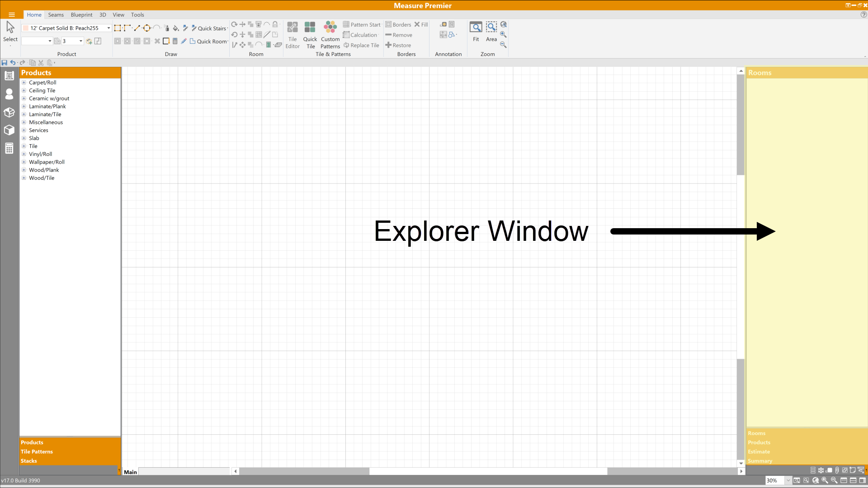Click the Borders Restore button

point(398,45)
